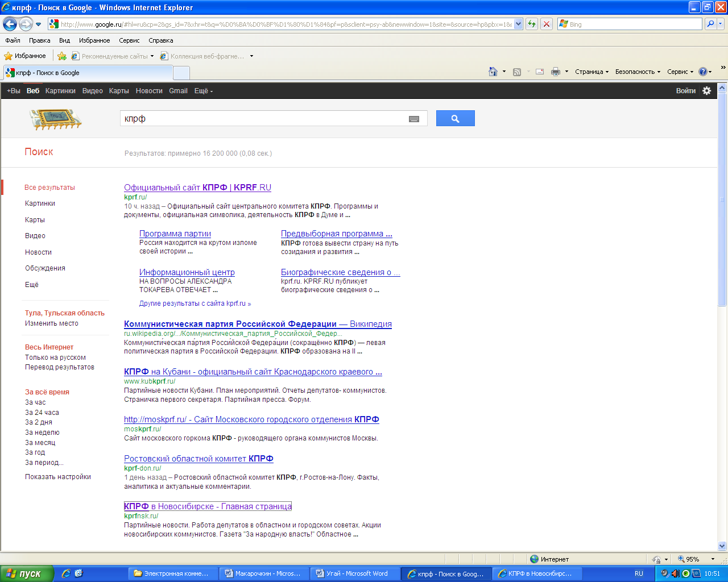This screenshot has height=582, width=728.
Task: Click the RU language indicator
Action: (x=639, y=573)
